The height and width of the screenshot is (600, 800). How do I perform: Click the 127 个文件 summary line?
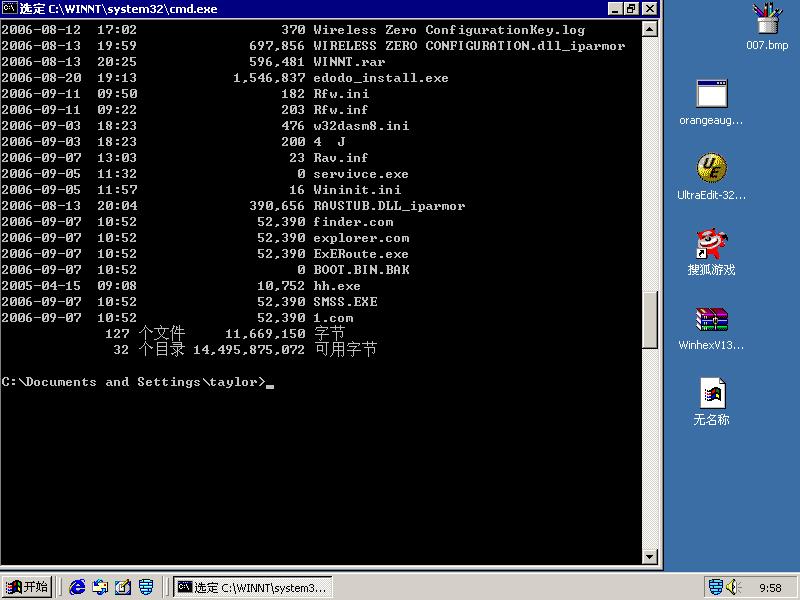[225, 333]
